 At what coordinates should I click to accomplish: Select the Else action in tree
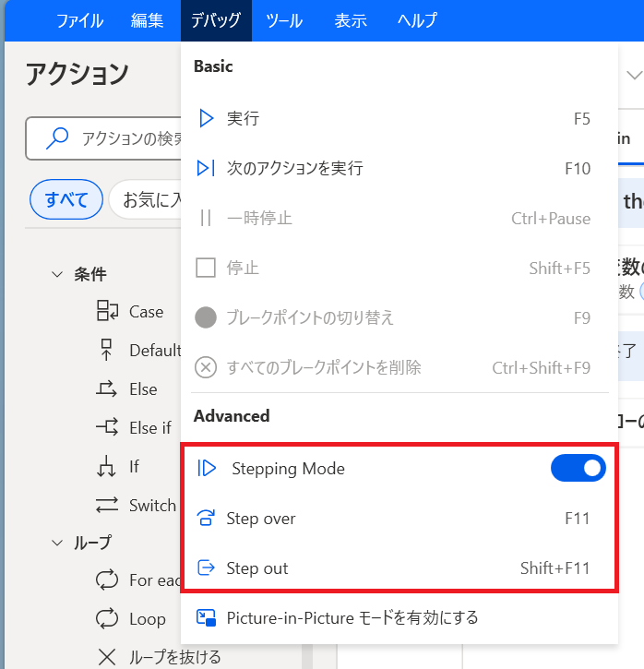143,389
